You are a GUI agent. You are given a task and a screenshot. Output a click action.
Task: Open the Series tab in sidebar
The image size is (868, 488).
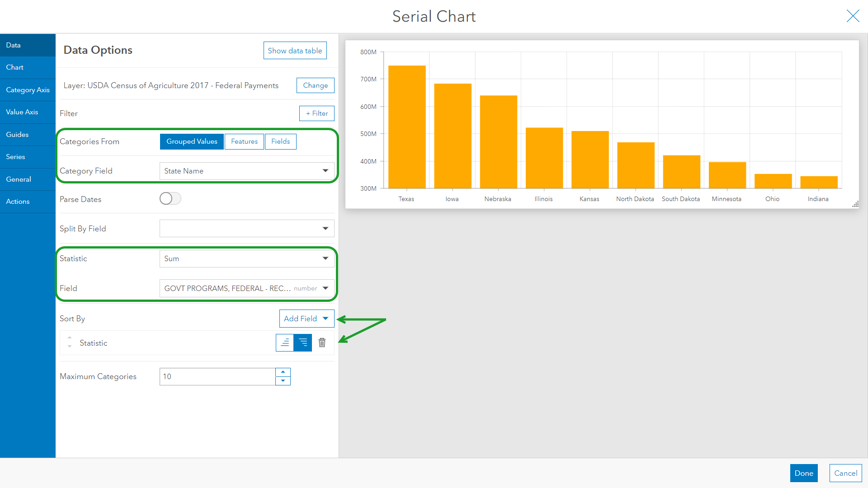click(x=15, y=157)
